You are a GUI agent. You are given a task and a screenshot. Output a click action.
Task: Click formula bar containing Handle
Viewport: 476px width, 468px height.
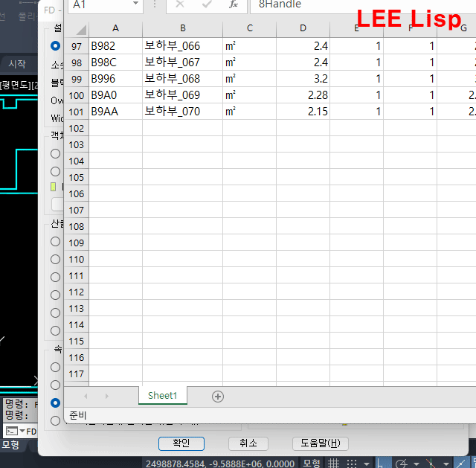tap(363, 4)
